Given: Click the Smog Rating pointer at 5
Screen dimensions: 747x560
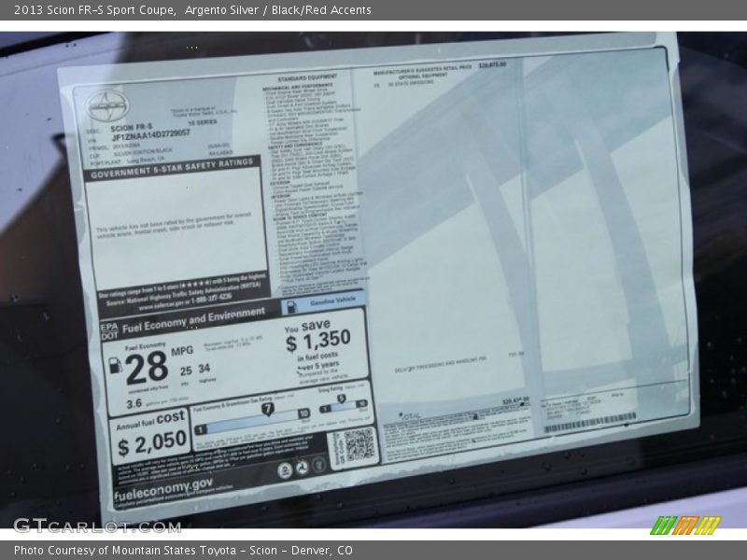Looking at the screenshot, I should point(340,399).
